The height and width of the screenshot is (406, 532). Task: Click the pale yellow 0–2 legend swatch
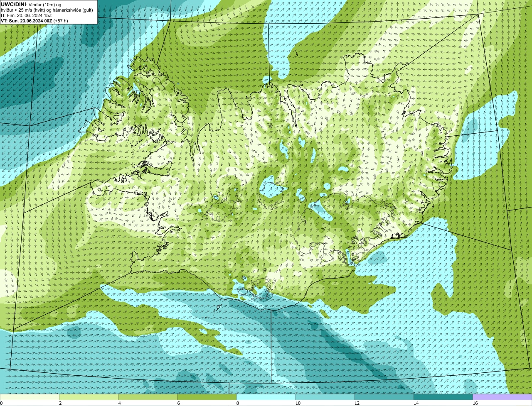coord(30,397)
